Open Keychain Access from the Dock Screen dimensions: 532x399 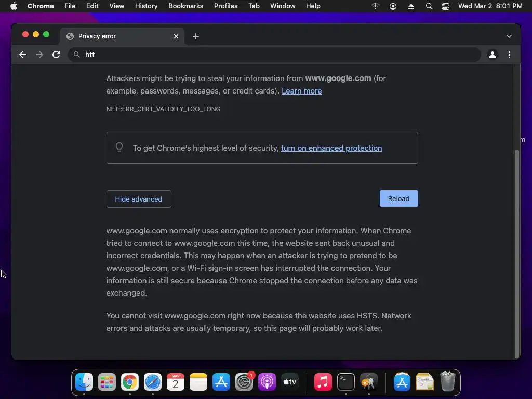pos(368,382)
